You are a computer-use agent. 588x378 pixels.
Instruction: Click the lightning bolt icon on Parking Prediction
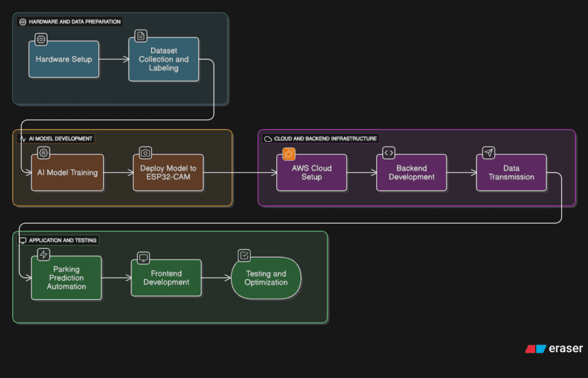[x=44, y=255]
